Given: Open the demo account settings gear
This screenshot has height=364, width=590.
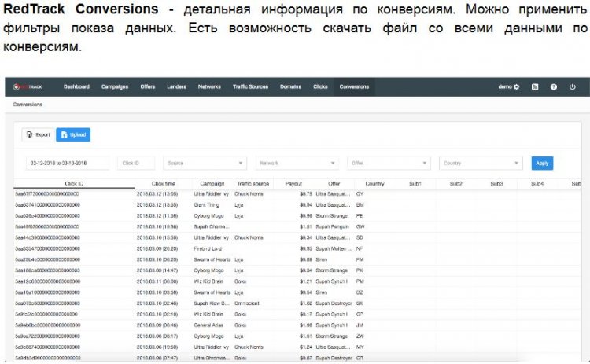Looking at the screenshot, I should 516,86.
